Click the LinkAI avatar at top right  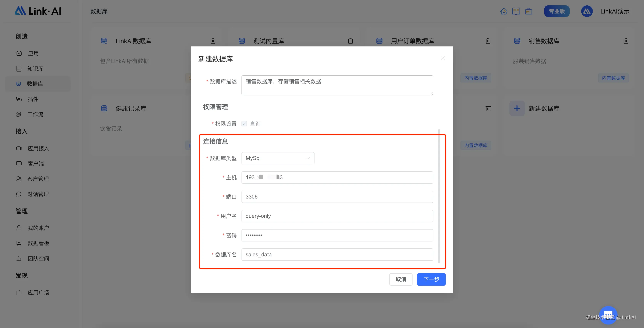tap(587, 11)
